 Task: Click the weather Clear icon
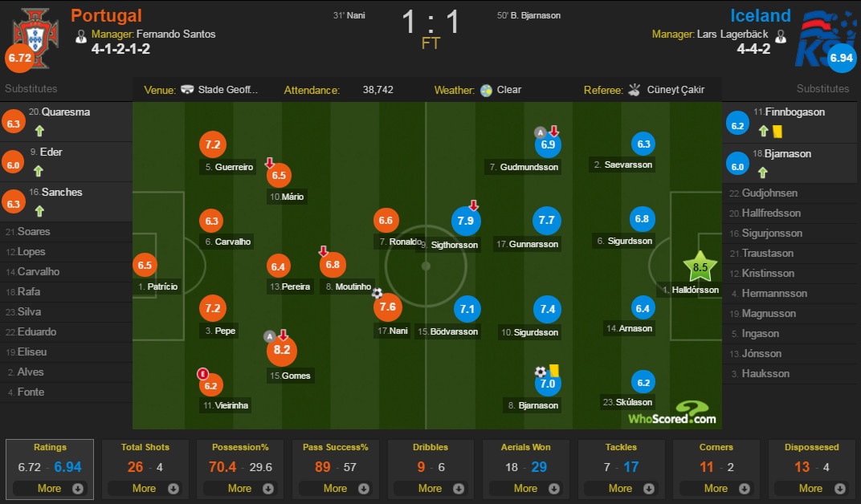(x=486, y=90)
